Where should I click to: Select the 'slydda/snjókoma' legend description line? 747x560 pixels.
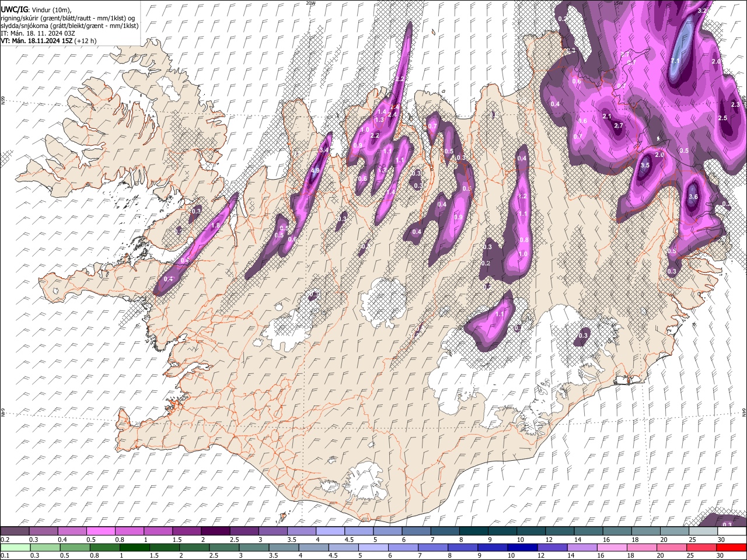(x=69, y=26)
